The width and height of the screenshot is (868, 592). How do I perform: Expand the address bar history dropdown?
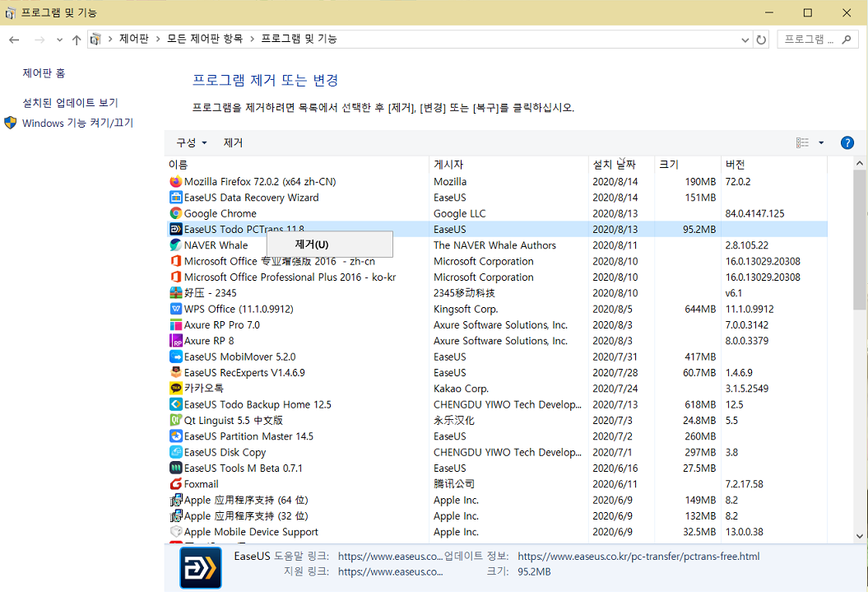(x=745, y=39)
